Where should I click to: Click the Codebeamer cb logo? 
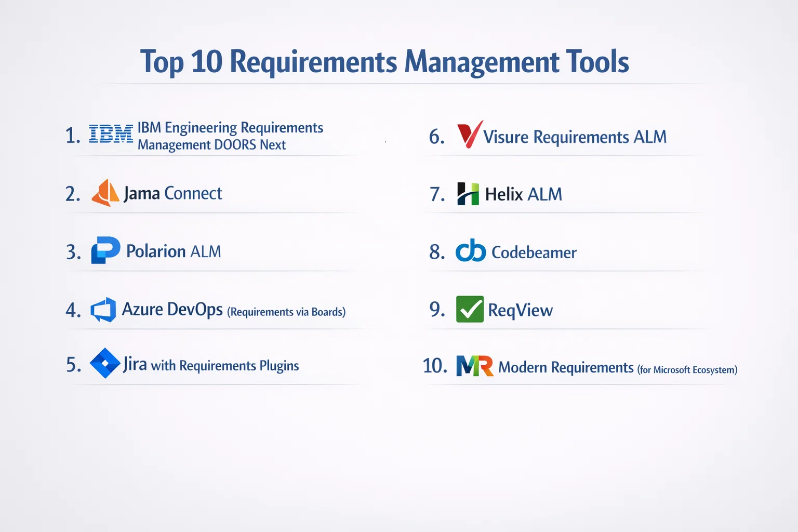[x=470, y=251]
